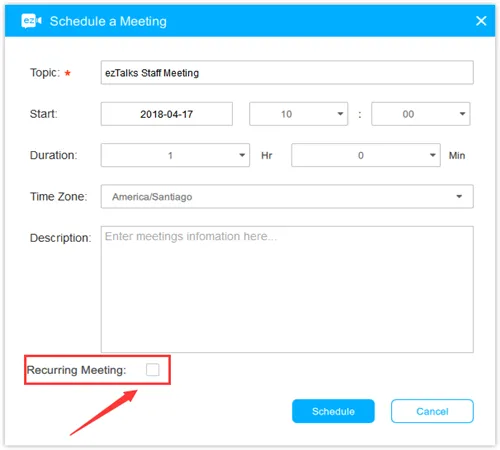Click the start minute dropdown arrow

click(x=462, y=114)
